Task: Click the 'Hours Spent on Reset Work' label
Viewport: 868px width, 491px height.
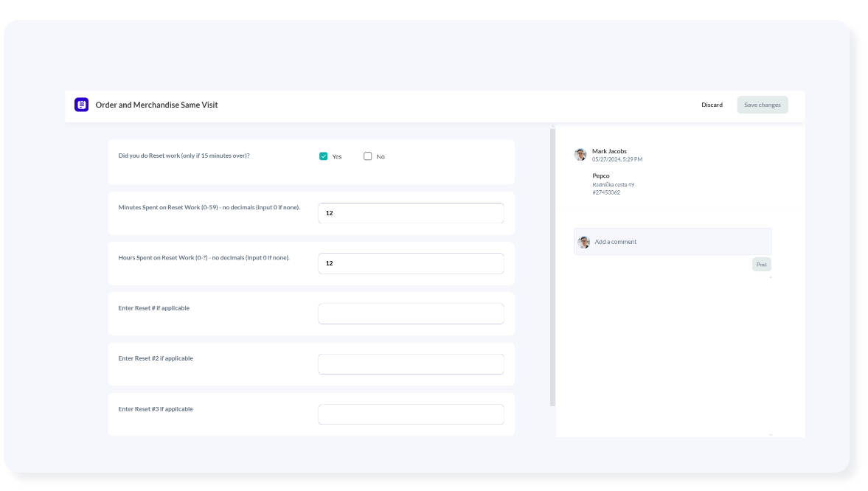Action: click(204, 258)
